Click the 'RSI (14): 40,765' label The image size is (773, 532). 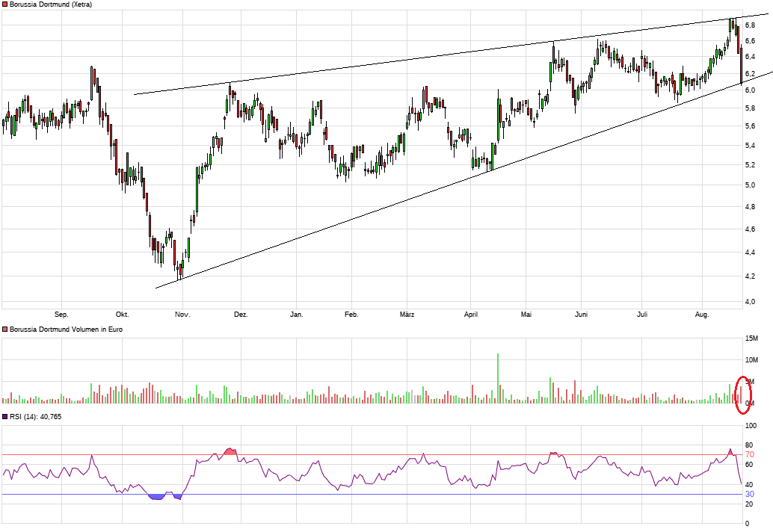35,417
